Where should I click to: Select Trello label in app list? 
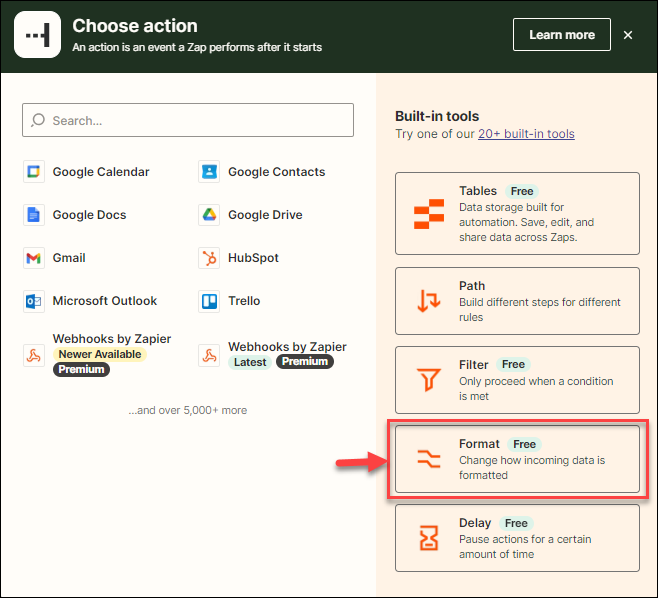[244, 301]
